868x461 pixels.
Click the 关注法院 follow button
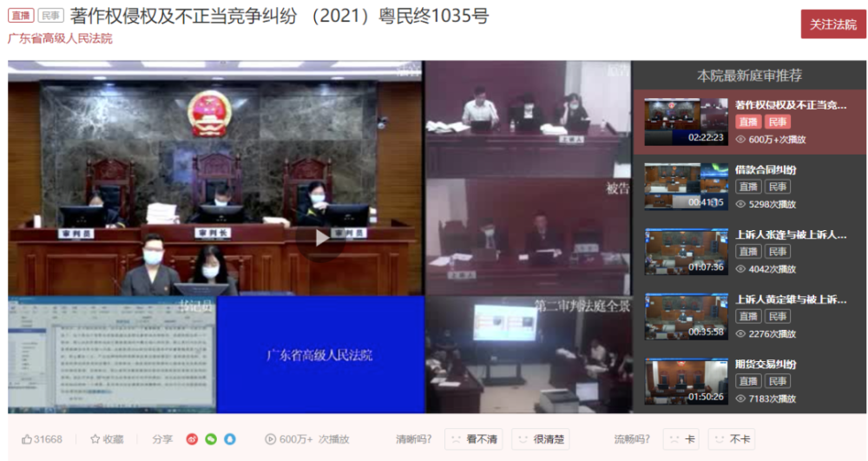coord(833,24)
